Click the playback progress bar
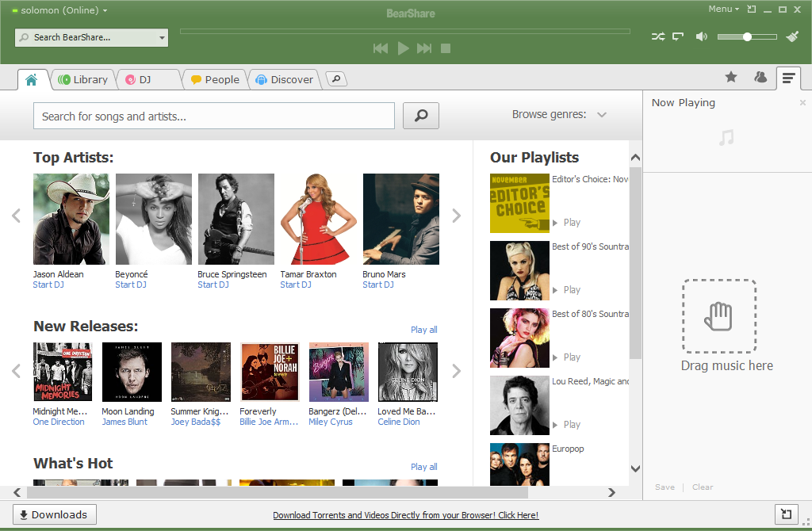Image resolution: width=812 pixels, height=531 pixels. tap(405, 32)
